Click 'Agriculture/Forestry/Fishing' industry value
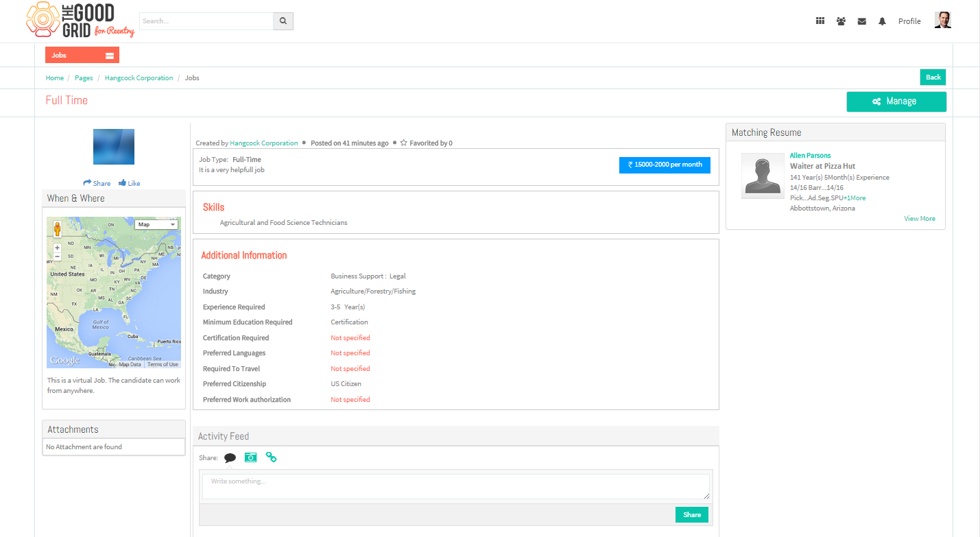Viewport: 980px width, 537px height. tap(373, 291)
